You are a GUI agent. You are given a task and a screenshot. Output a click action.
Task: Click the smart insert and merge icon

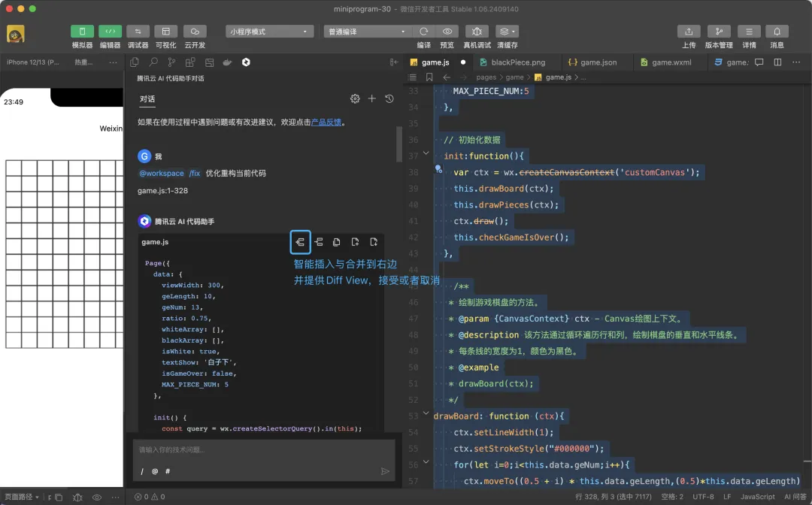click(300, 242)
